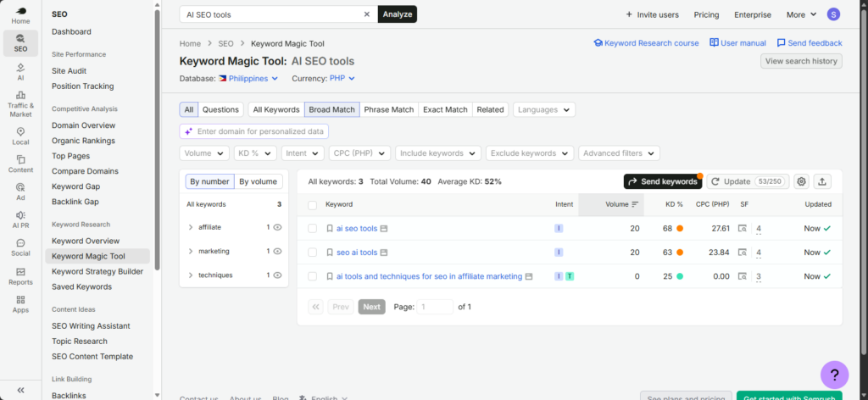The image size is (868, 400).
Task: Save keyword seo ai tools bookmark icon
Action: click(330, 253)
